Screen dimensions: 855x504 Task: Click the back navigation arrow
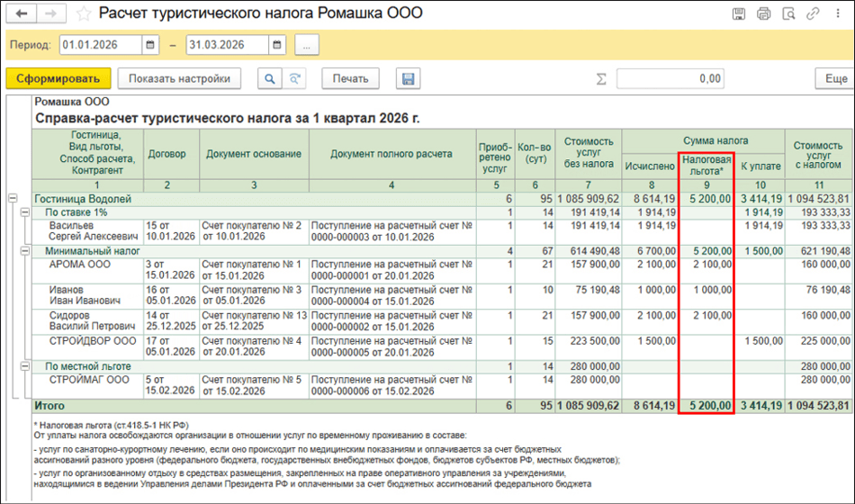pos(22,14)
